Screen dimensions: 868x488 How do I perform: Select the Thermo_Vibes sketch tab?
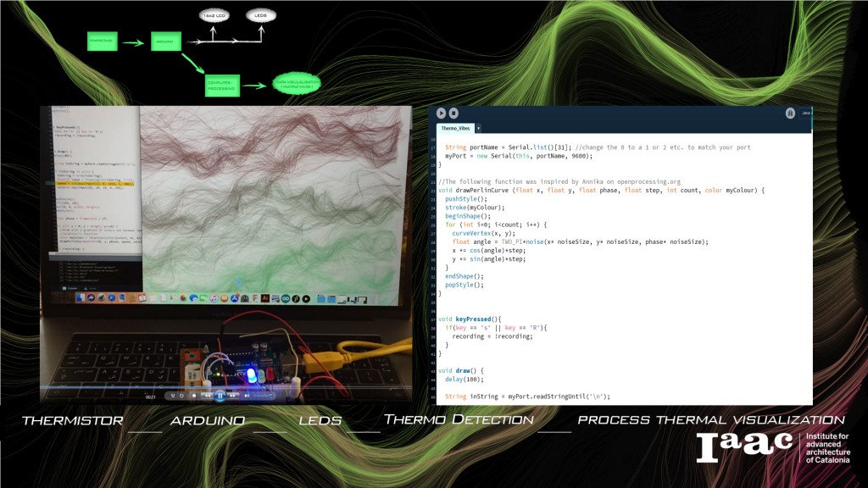455,128
